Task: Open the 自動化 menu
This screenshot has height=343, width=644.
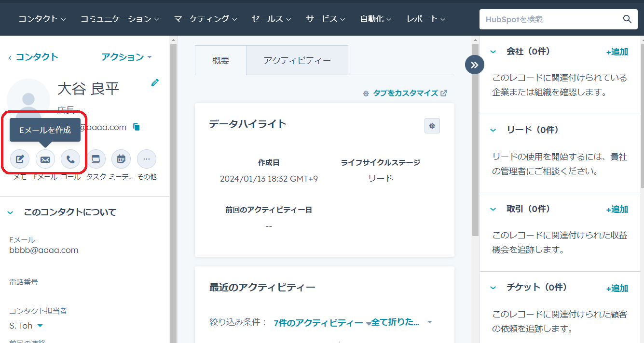Action: (375, 19)
